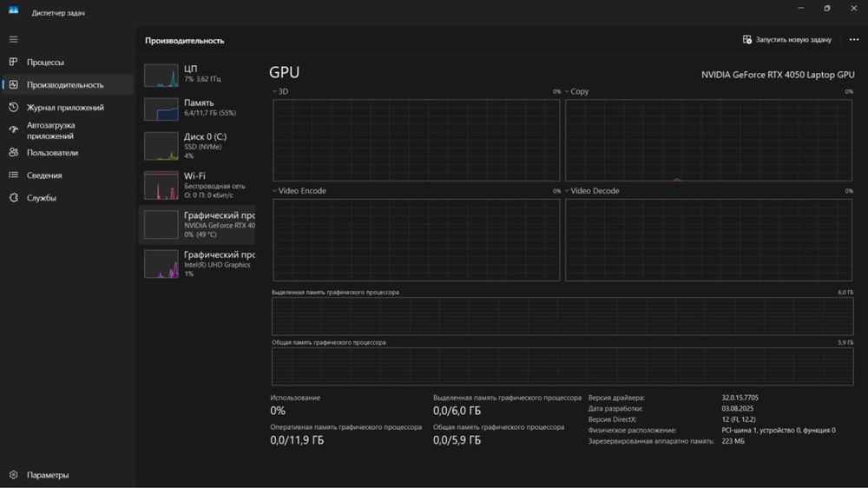Open the Video Decode engine dropdown
The image size is (868, 488).
(567, 190)
